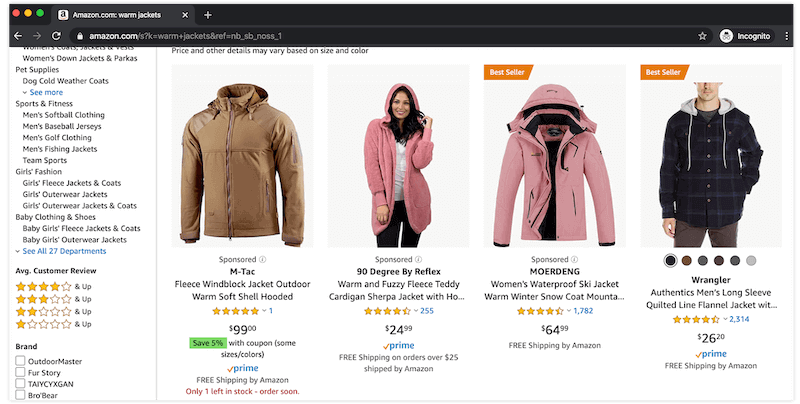Open the 255 reviews link
The image size is (800, 404).
pyautogui.click(x=427, y=311)
